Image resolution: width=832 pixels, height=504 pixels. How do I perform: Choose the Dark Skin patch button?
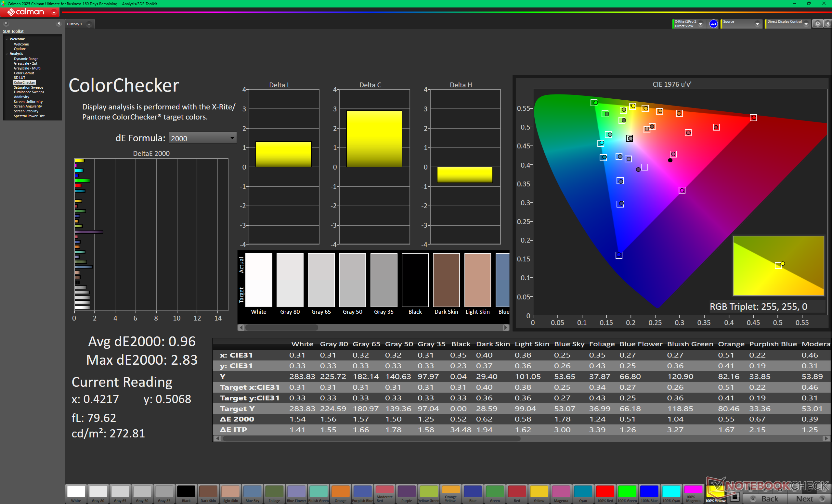tap(208, 494)
